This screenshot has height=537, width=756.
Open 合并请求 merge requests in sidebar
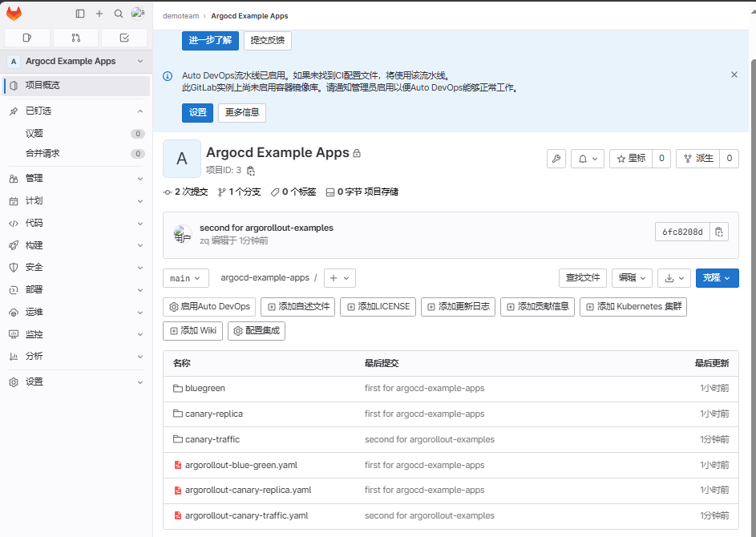pyautogui.click(x=77, y=153)
